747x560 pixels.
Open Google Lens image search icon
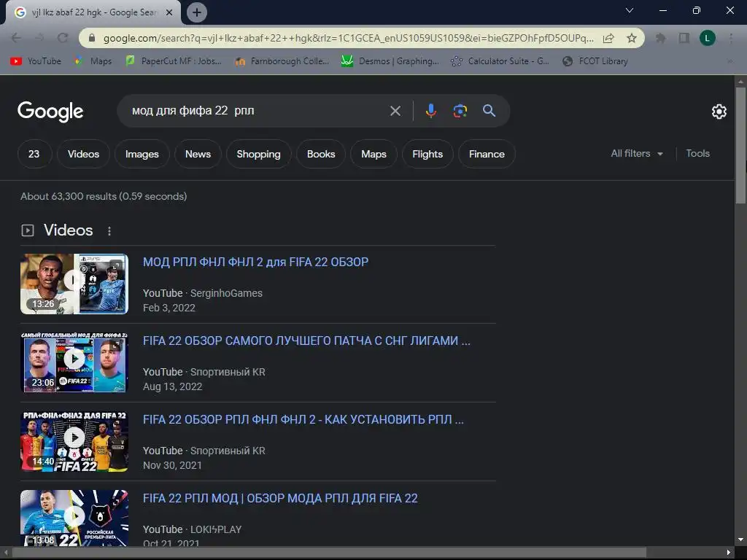(x=460, y=111)
